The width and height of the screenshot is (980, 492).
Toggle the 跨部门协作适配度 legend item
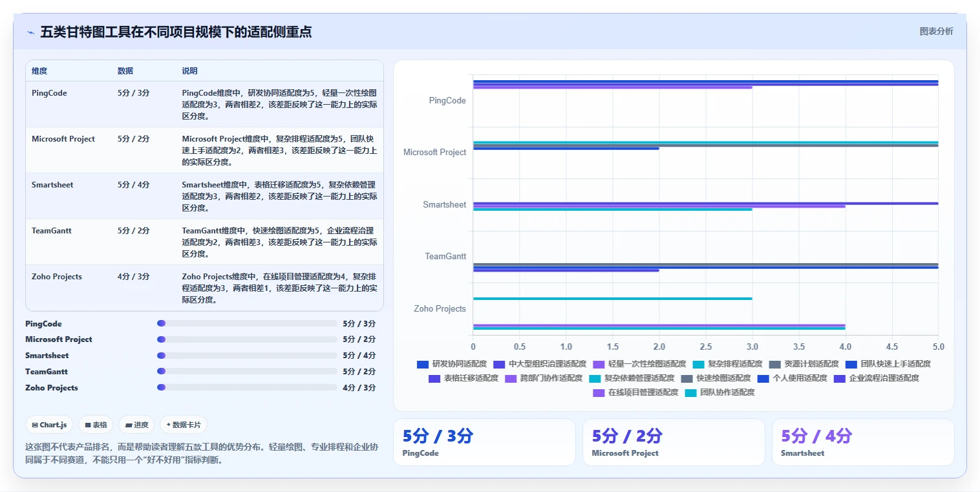click(543, 378)
